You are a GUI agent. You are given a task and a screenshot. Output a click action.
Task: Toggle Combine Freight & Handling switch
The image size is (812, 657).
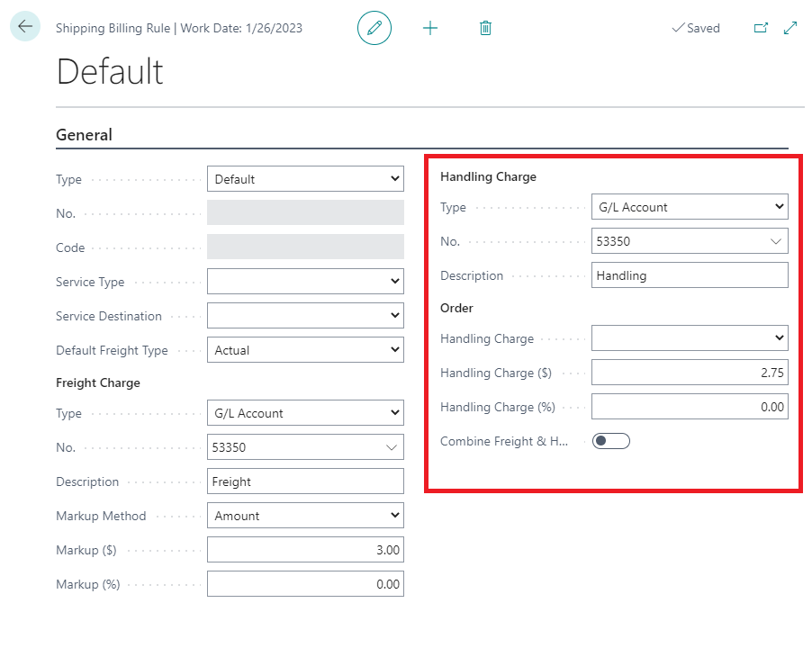(610, 441)
